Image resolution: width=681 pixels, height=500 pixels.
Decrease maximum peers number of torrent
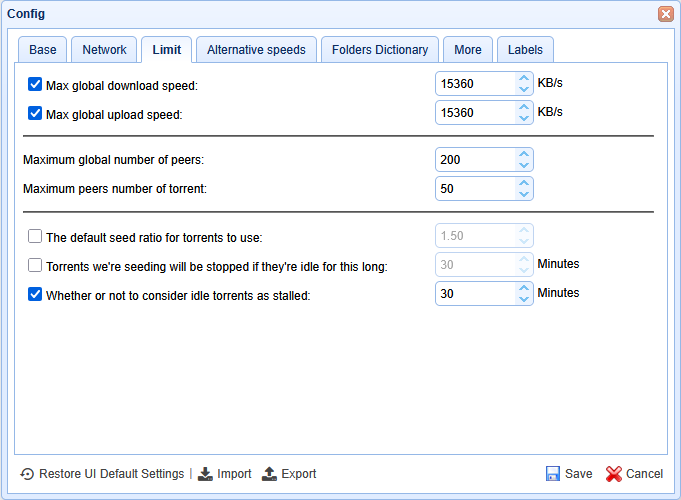pyautogui.click(x=523, y=194)
